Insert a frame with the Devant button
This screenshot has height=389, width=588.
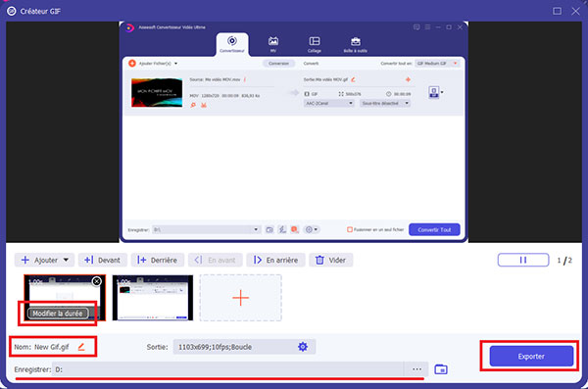tap(102, 260)
